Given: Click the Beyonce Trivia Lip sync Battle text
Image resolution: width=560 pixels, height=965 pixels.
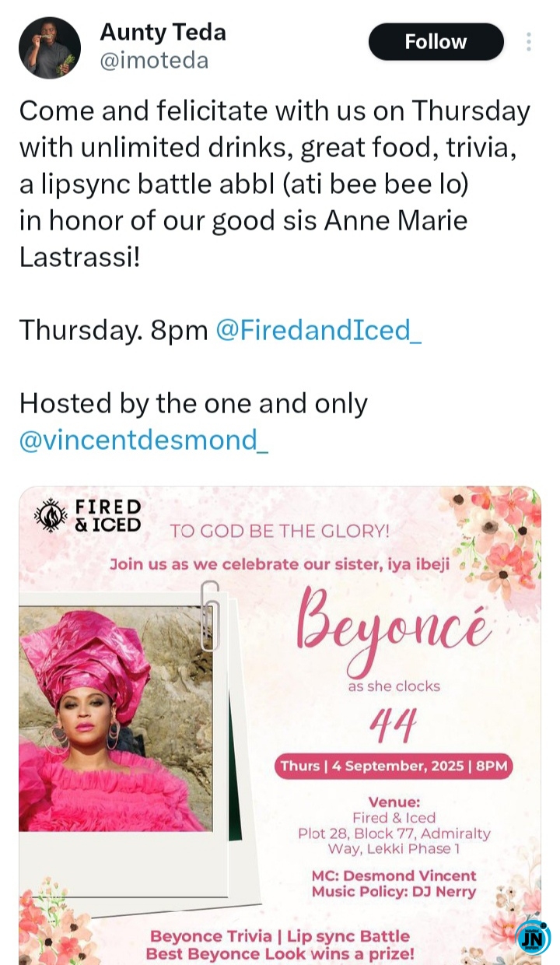Looking at the screenshot, I should 280,936.
